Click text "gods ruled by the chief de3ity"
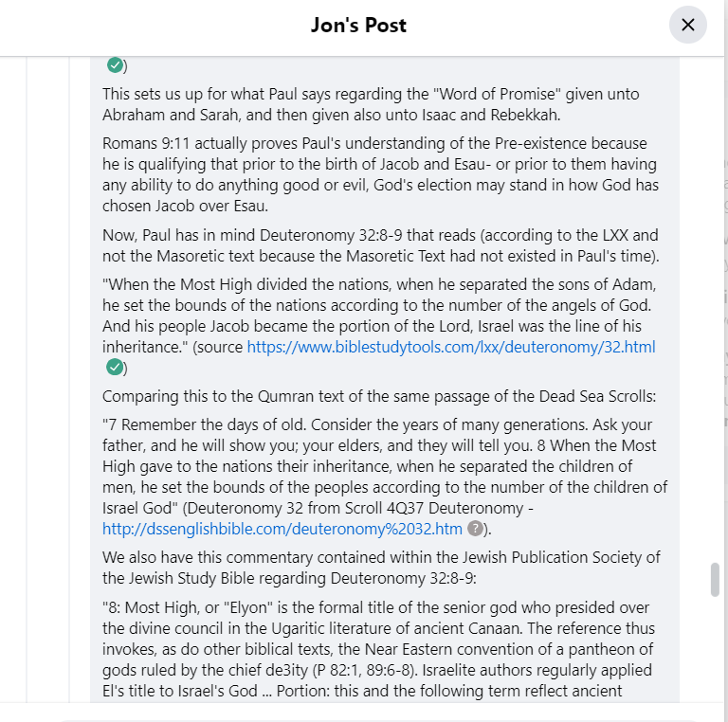 point(205,670)
